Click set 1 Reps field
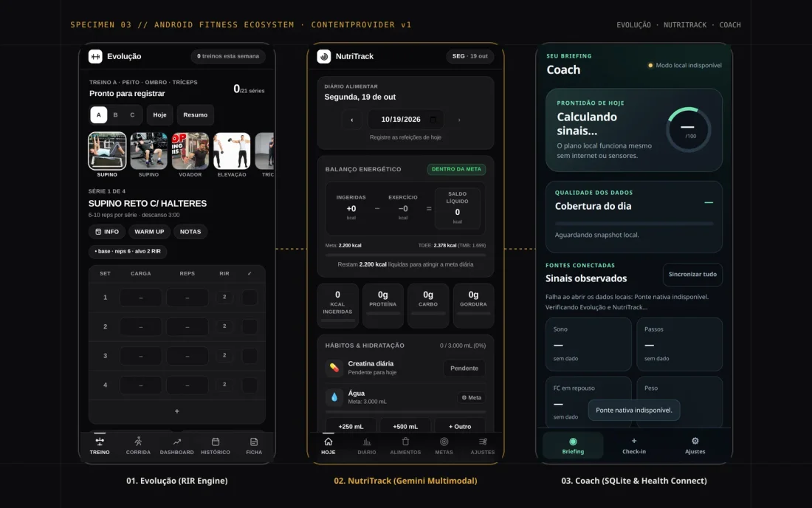This screenshot has width=812, height=508. [187, 298]
